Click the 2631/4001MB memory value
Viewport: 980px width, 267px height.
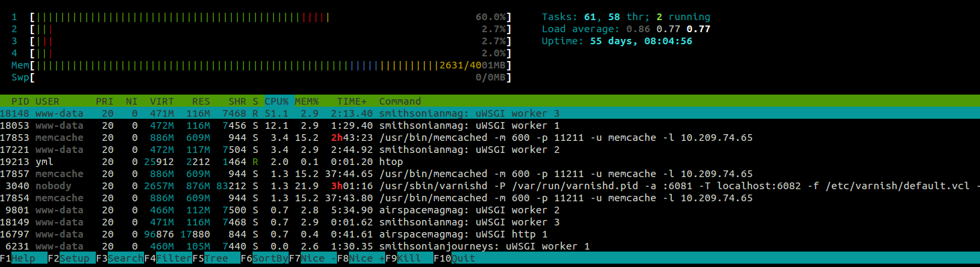tap(473, 65)
